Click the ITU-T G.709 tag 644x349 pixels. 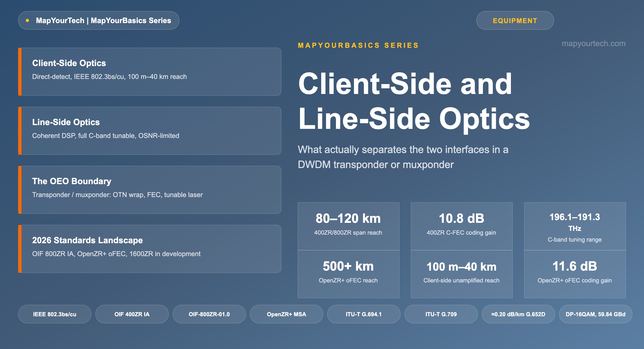[x=441, y=314]
